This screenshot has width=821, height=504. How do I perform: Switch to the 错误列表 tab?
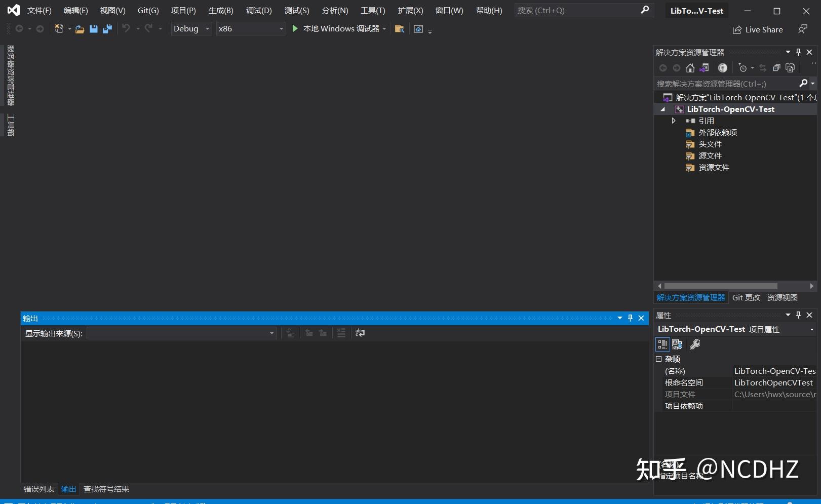(x=38, y=489)
